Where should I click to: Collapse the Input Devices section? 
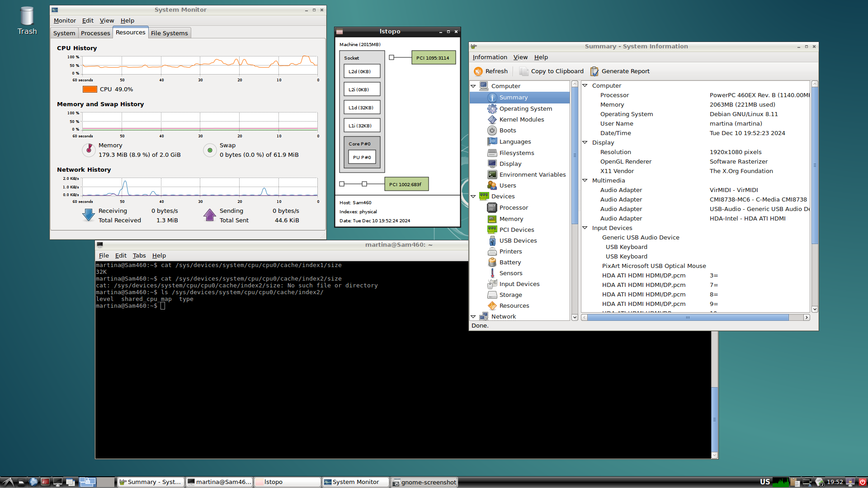(x=585, y=228)
